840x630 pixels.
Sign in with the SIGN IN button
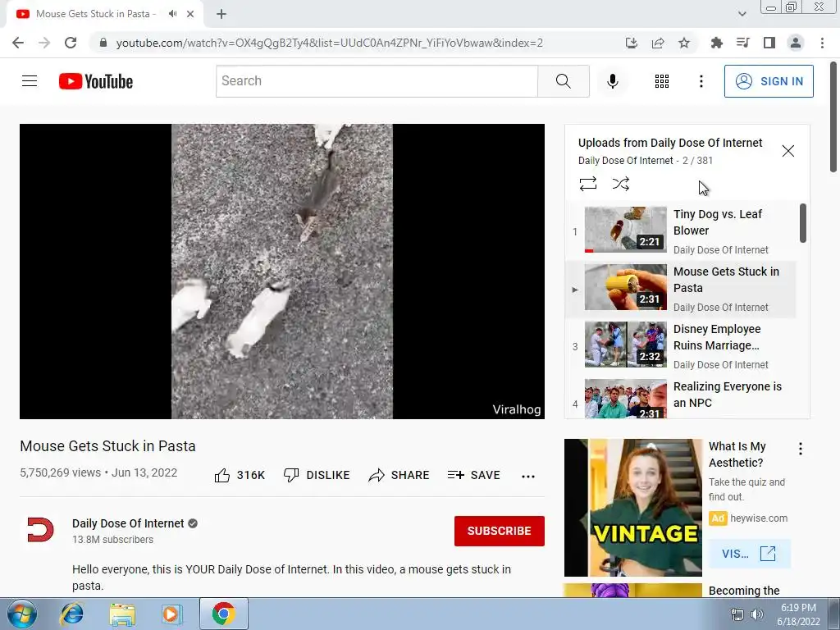click(x=768, y=81)
